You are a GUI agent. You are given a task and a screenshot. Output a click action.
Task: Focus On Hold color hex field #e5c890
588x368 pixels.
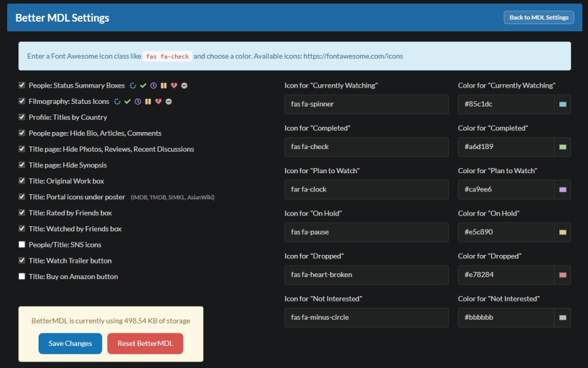pos(506,232)
